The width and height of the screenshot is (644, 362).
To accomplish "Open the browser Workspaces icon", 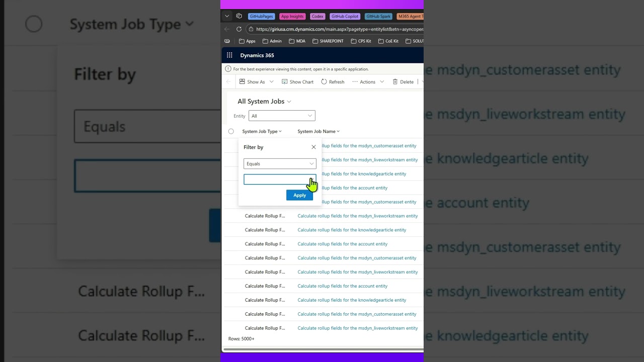I will pyautogui.click(x=239, y=16).
